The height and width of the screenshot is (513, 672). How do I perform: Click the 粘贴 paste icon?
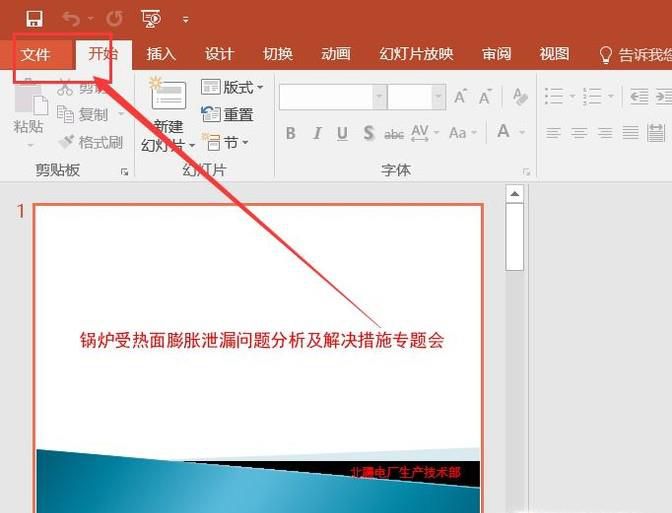tap(30, 99)
